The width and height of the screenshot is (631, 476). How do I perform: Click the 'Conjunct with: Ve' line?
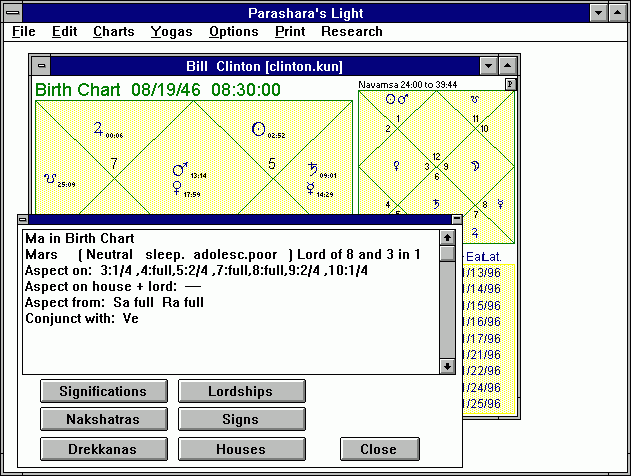pyautogui.click(x=82, y=319)
